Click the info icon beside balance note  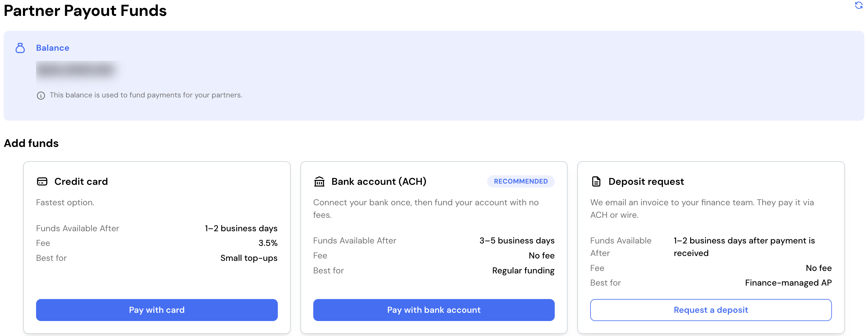coord(41,96)
